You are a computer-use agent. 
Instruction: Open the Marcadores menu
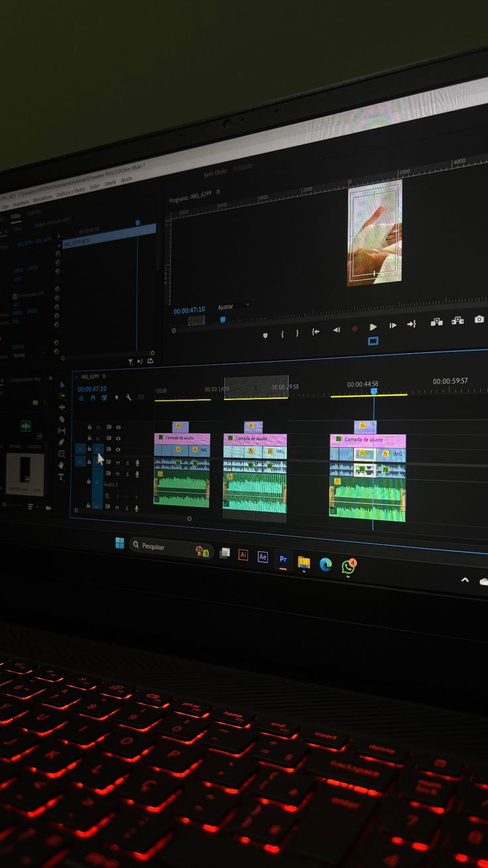(x=42, y=198)
